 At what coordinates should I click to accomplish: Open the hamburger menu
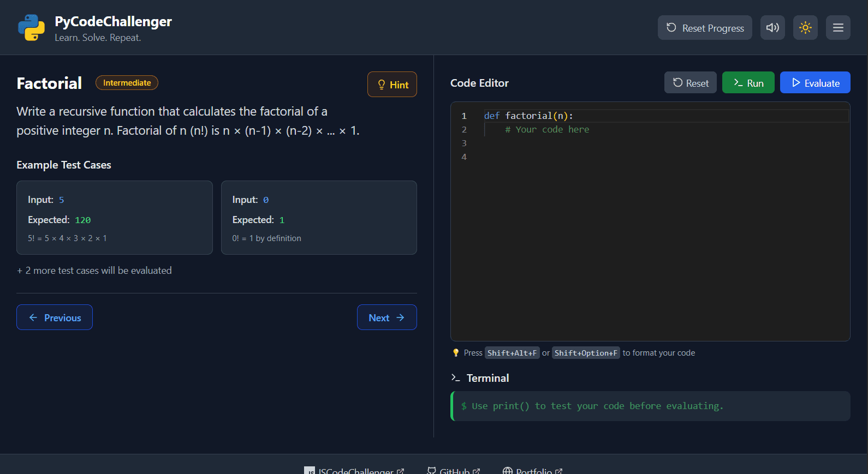(x=838, y=27)
